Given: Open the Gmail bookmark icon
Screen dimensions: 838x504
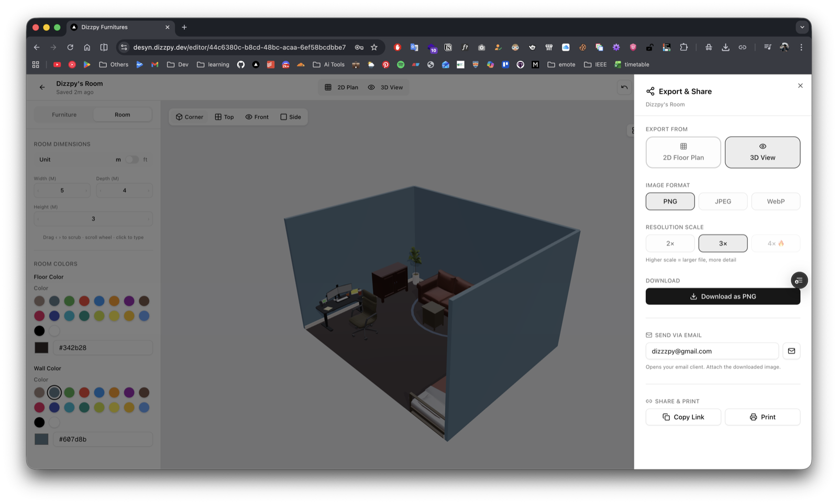Looking at the screenshot, I should (155, 64).
